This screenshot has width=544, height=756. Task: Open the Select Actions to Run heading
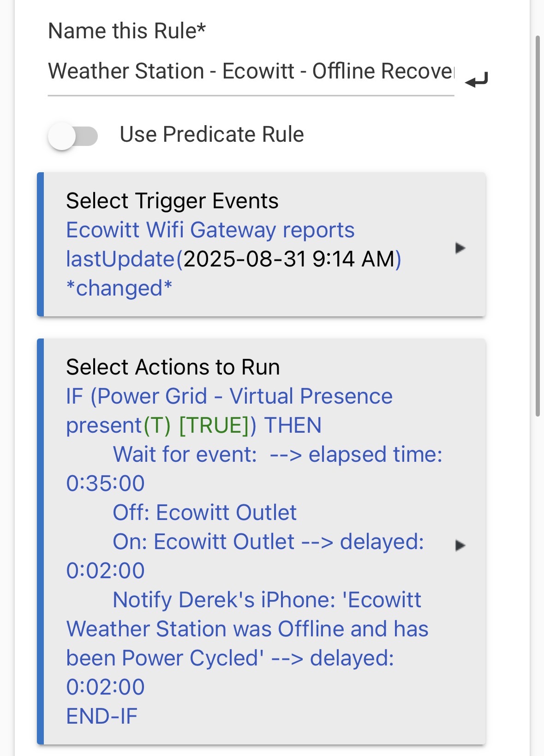[173, 367]
